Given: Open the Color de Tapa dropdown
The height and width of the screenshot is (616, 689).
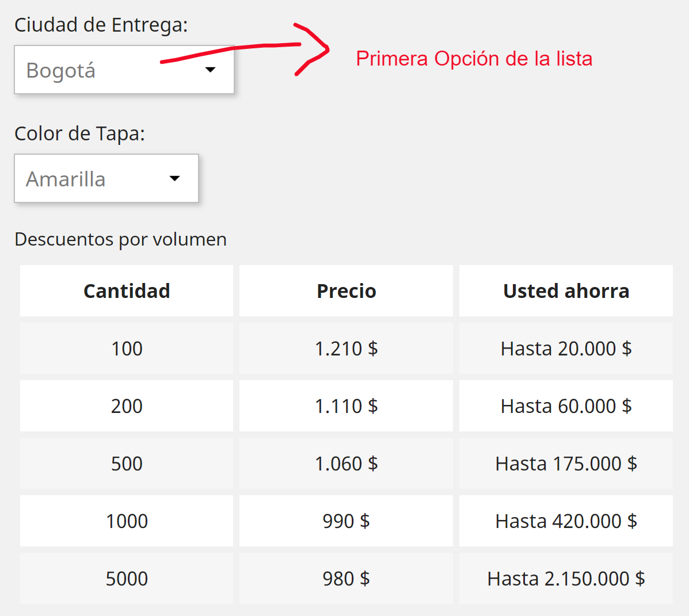Looking at the screenshot, I should coord(106,178).
